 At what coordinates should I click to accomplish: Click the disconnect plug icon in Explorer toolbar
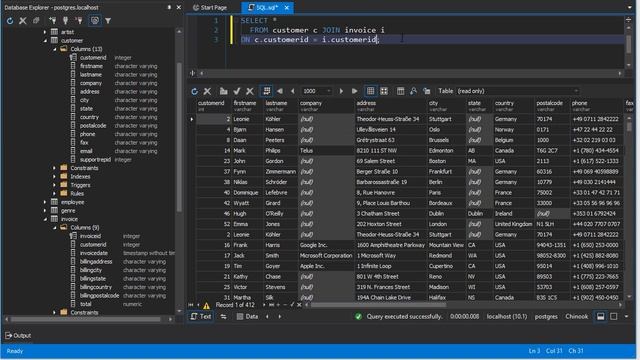79,20
